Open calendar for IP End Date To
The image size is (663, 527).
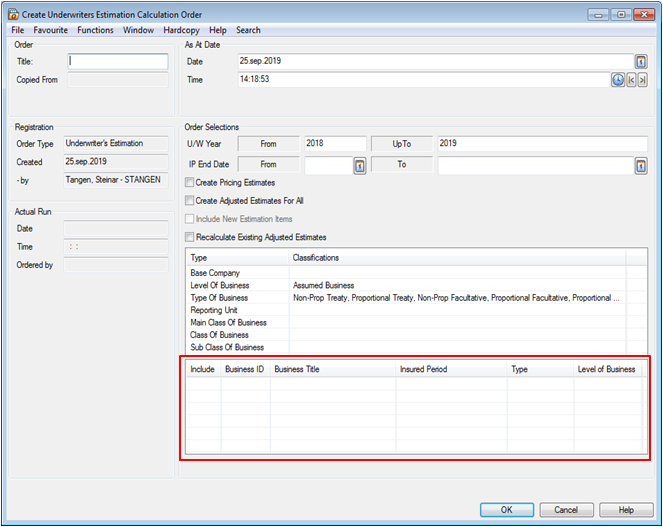point(641,165)
